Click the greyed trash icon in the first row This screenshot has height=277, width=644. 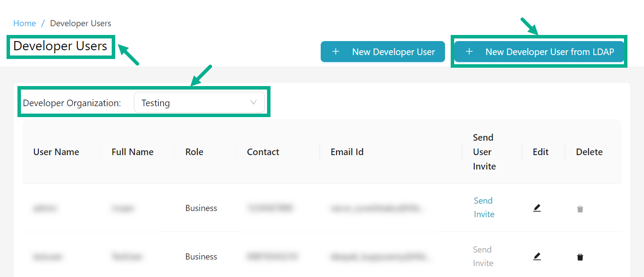pos(580,209)
